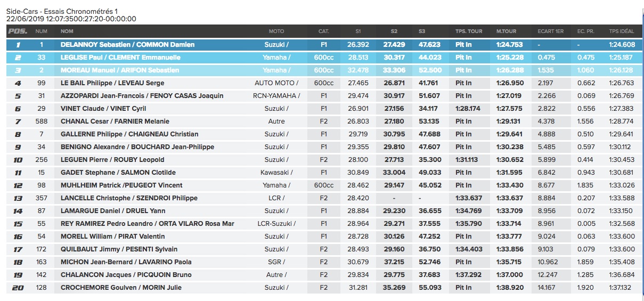Click the LEGLISE Paul / CLEMENT Emmanuelle entry

pyautogui.click(x=120, y=58)
